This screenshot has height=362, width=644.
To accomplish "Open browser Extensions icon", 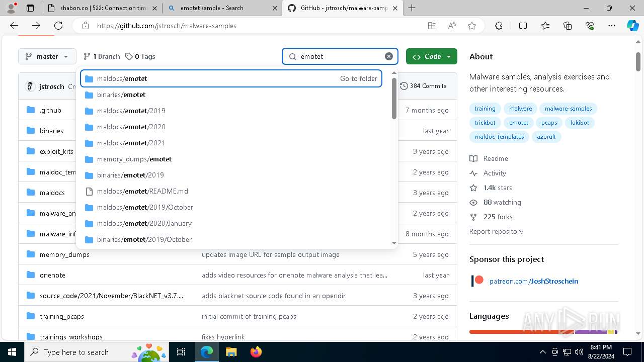I will (x=499, y=26).
